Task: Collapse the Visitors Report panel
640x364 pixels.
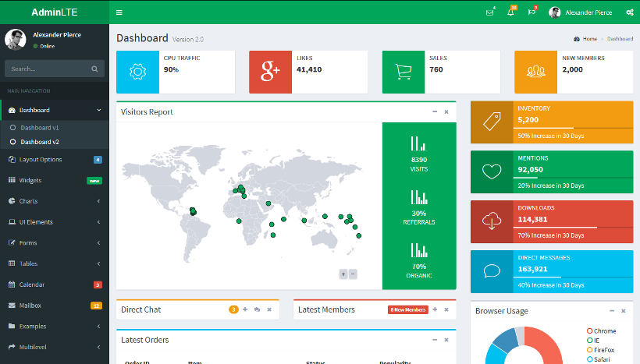Action: click(435, 111)
